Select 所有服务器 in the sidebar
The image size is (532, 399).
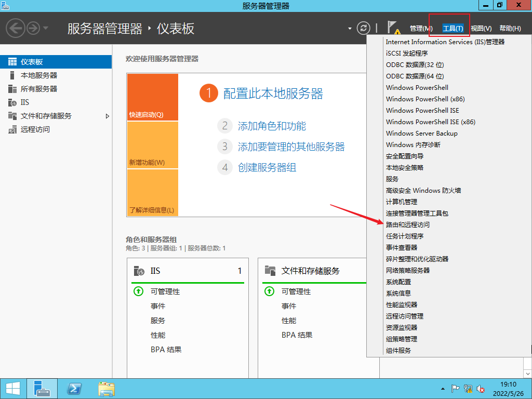pyautogui.click(x=56, y=89)
